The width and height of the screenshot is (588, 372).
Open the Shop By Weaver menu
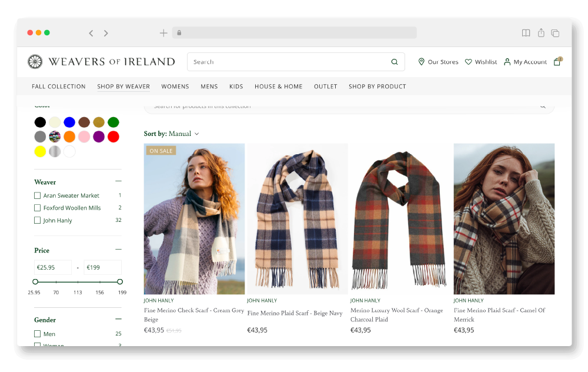pyautogui.click(x=123, y=87)
